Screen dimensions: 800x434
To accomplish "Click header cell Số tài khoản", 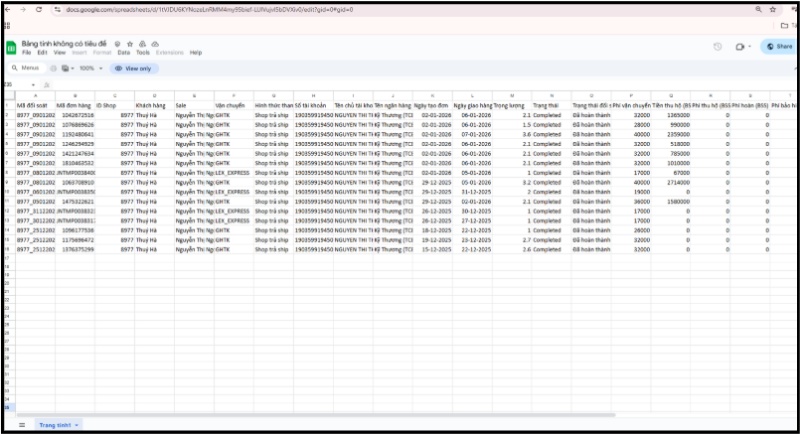I will [313, 106].
